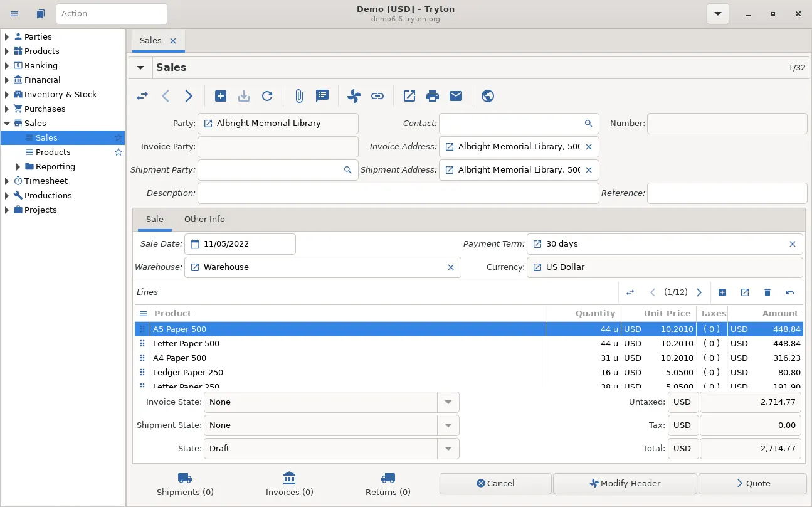Image resolution: width=812 pixels, height=507 pixels.
Task: Click the email envelope icon
Action: 456,96
